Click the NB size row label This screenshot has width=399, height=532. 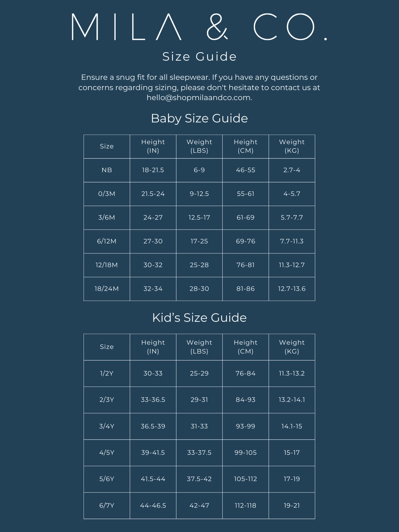(107, 170)
